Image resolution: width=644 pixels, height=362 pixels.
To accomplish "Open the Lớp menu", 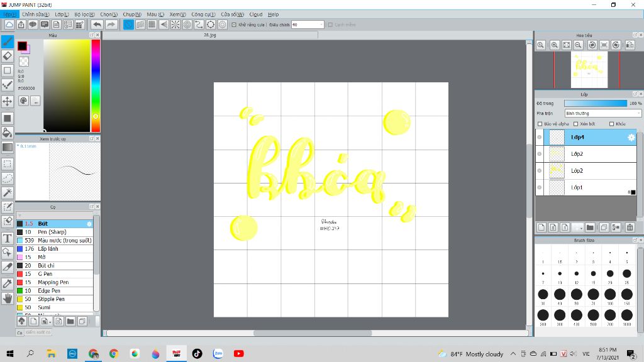I will (62, 14).
